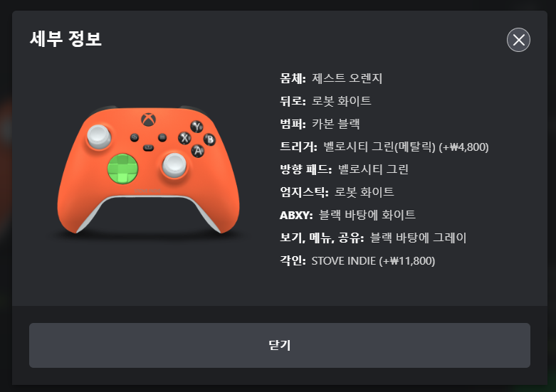Click the Xbox logo button on the controller
The image size is (556, 392).
click(149, 120)
